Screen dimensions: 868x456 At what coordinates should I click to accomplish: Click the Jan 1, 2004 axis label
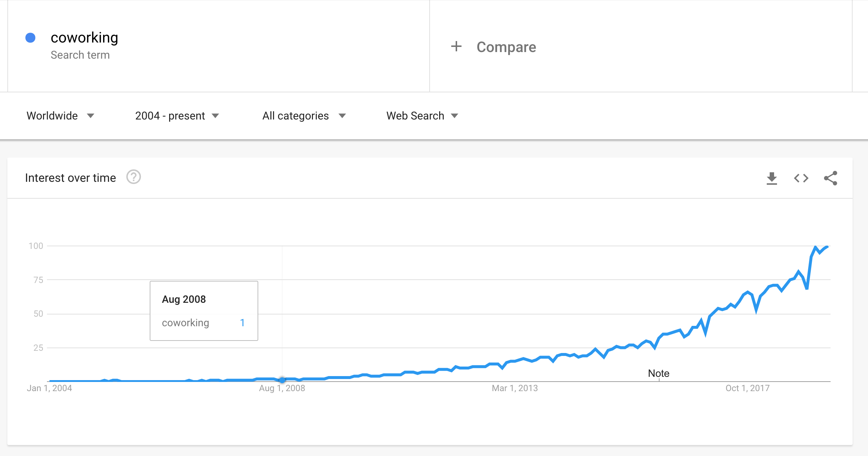click(x=49, y=388)
